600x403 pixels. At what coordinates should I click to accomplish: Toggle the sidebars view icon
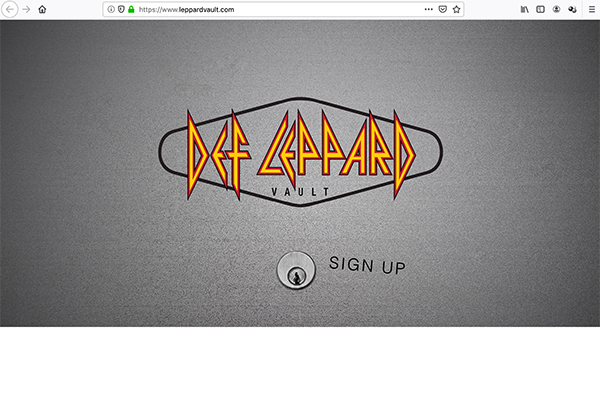pyautogui.click(x=540, y=10)
